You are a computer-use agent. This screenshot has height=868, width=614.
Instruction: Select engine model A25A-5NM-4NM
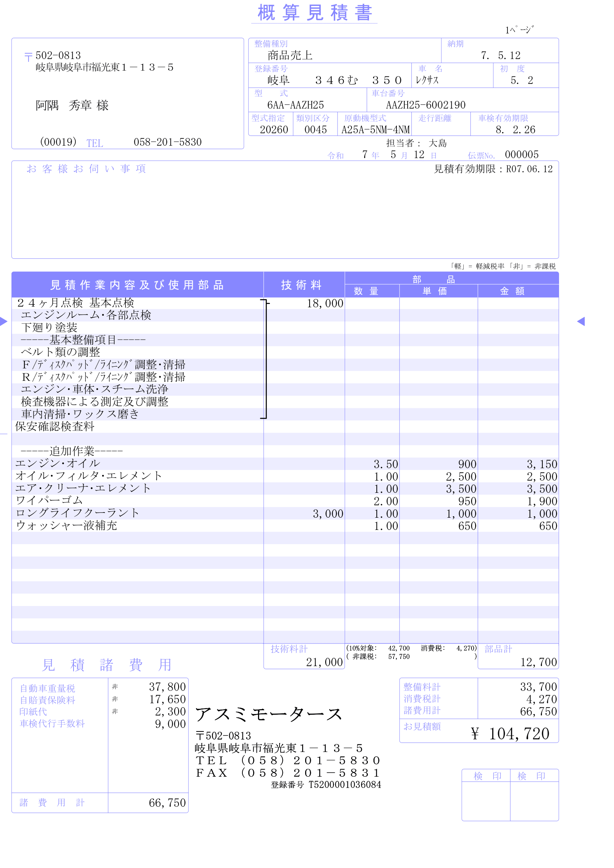(375, 130)
